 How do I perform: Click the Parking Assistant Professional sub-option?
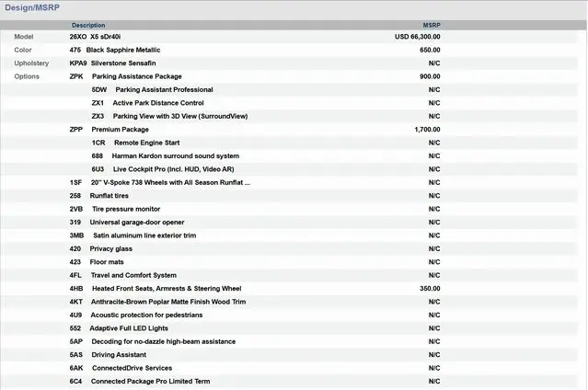[x=164, y=90]
